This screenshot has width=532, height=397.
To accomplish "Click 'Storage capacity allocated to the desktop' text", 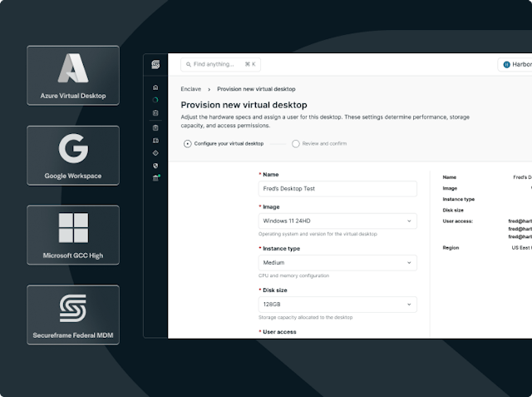I will [x=305, y=318].
